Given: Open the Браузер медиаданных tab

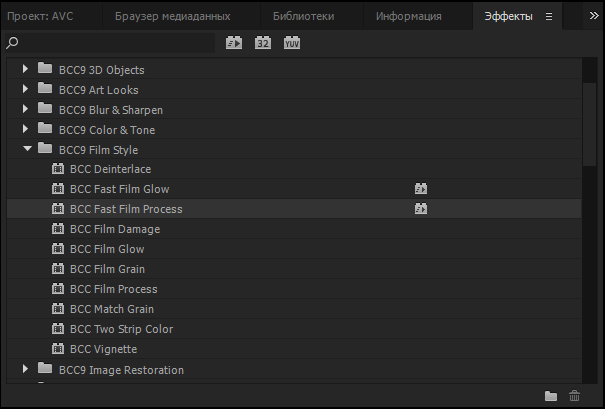Looking at the screenshot, I should tap(172, 16).
